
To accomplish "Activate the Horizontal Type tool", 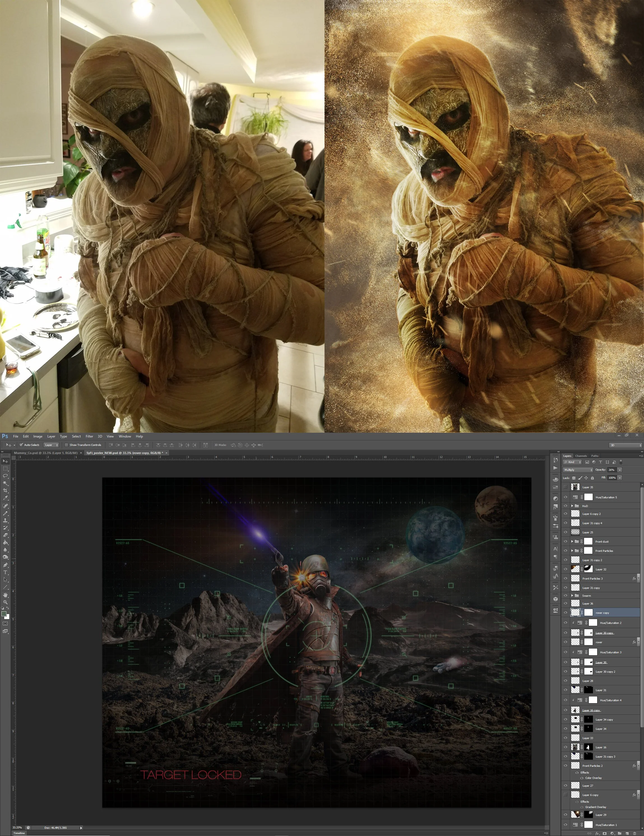I will [5, 572].
